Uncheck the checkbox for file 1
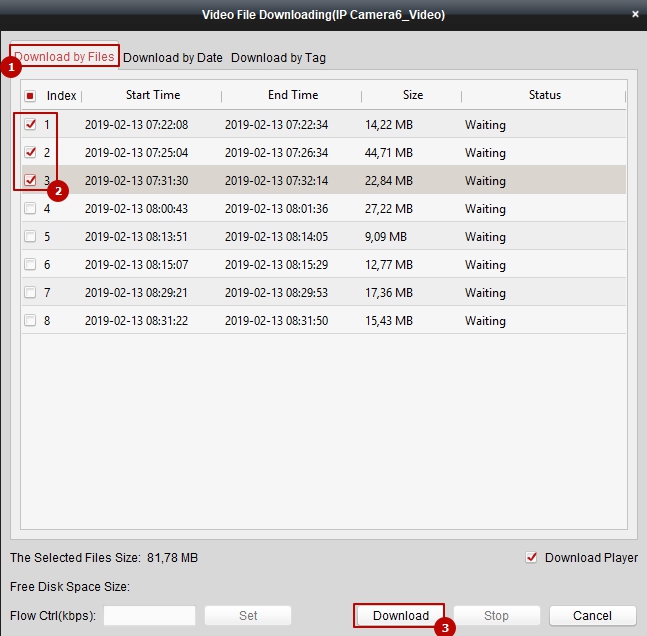This screenshot has width=647, height=636. tap(30, 125)
